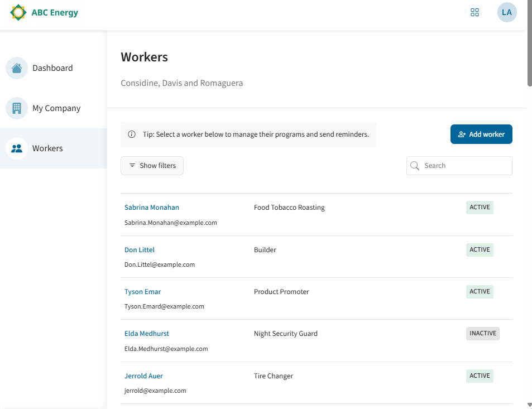Open the apps grid icon
This screenshot has height=409, width=532.
pyautogui.click(x=475, y=12)
